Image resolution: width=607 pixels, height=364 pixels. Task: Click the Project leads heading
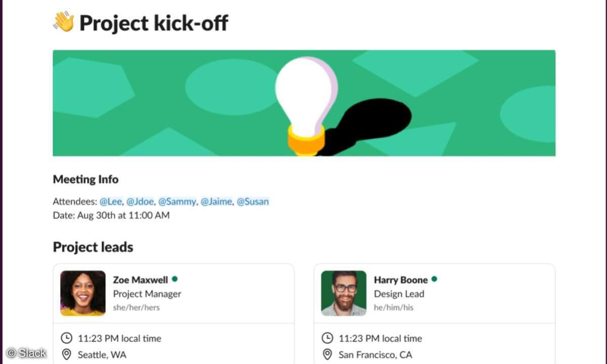[93, 247]
